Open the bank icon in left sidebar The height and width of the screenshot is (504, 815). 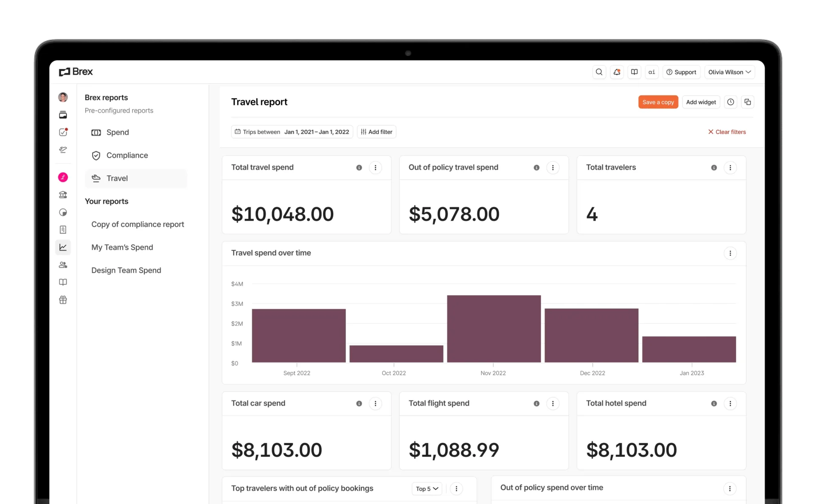(63, 195)
